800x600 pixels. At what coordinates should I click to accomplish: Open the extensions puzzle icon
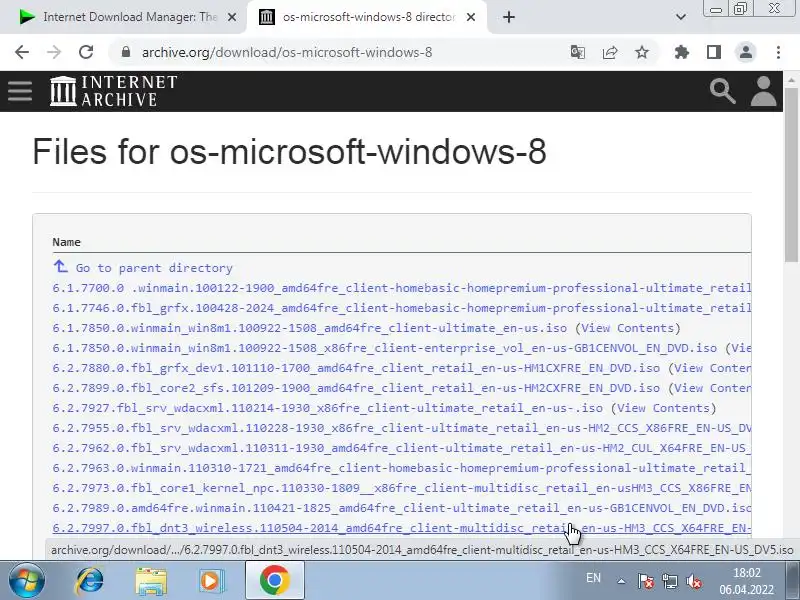[x=682, y=52]
